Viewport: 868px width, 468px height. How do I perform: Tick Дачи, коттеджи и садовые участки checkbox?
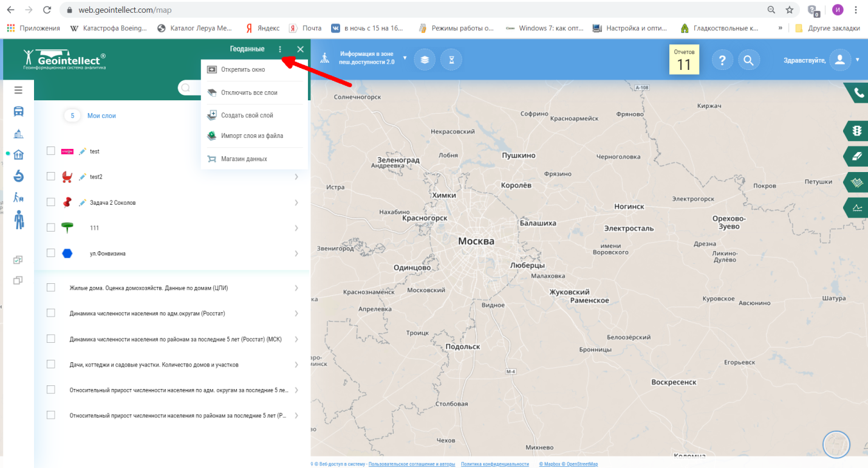[51, 364]
